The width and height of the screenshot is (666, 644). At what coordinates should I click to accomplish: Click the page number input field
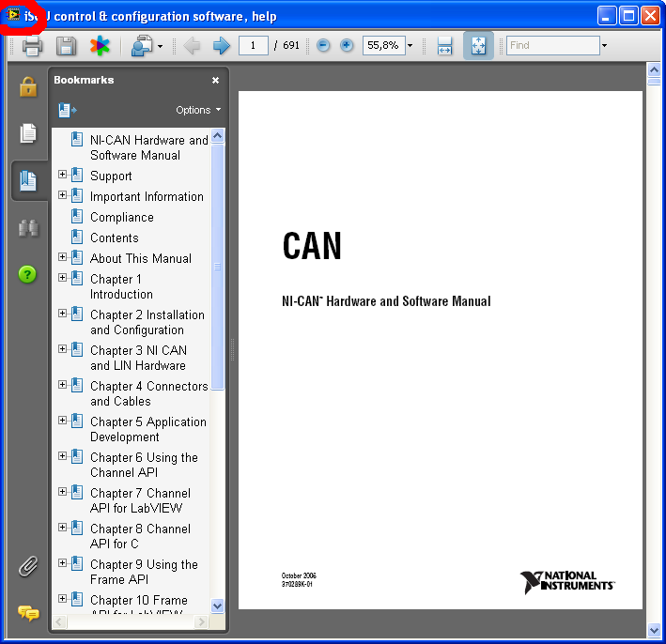point(253,45)
